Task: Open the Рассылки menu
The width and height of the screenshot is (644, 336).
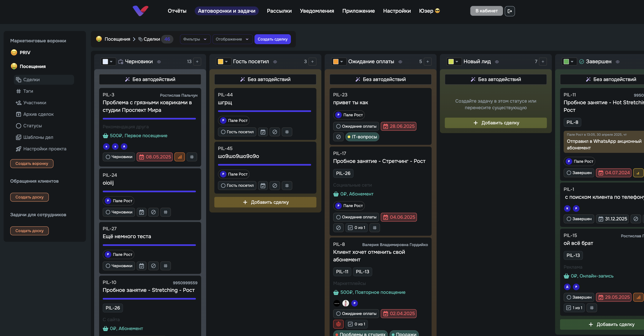Action: click(x=279, y=11)
